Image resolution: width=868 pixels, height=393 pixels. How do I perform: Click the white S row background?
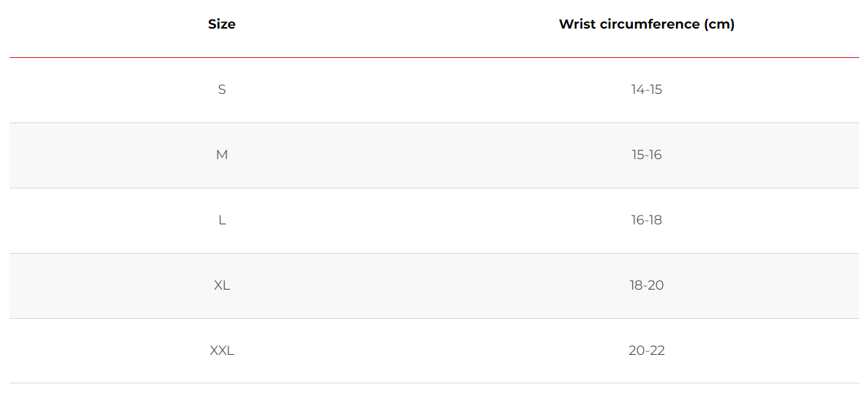[x=434, y=89]
